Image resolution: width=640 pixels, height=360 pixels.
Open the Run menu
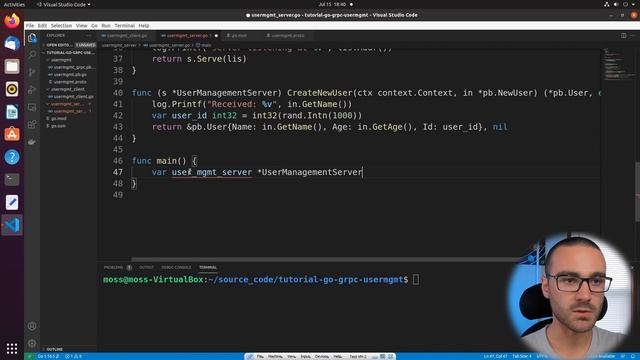click(106, 25)
